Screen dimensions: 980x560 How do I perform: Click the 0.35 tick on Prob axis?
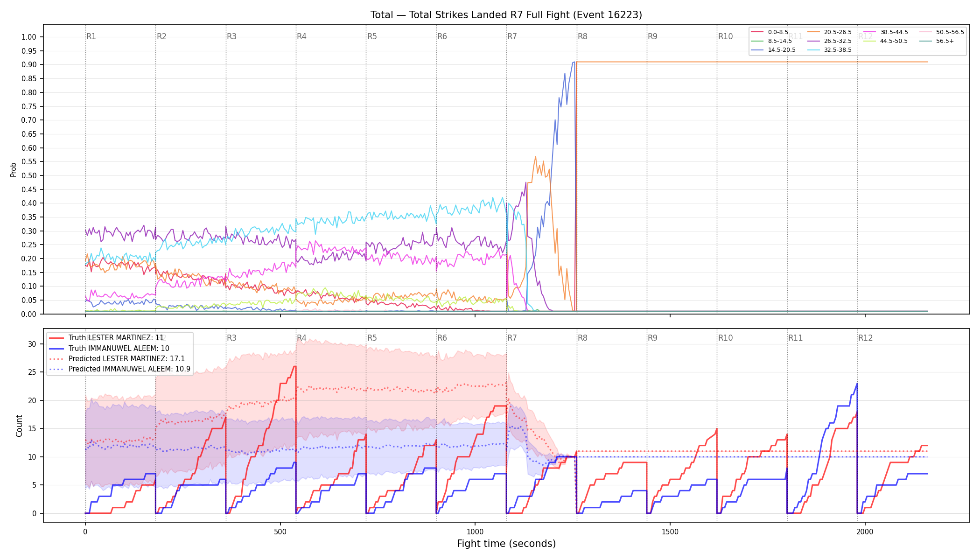pyautogui.click(x=29, y=217)
